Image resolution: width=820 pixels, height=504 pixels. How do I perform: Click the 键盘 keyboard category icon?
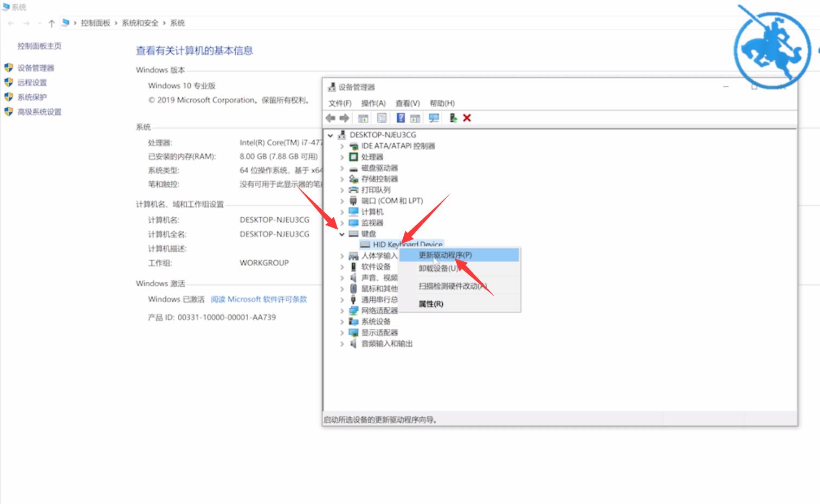[x=354, y=234]
